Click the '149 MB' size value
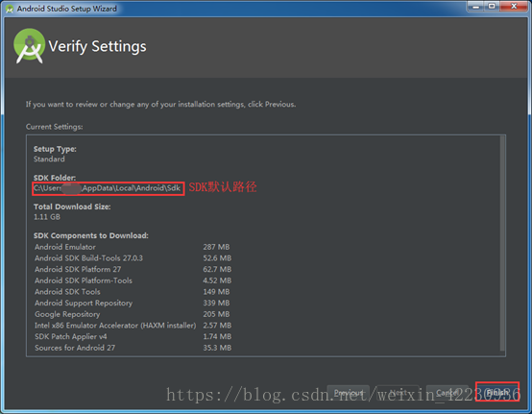This screenshot has height=414, width=532. [216, 292]
